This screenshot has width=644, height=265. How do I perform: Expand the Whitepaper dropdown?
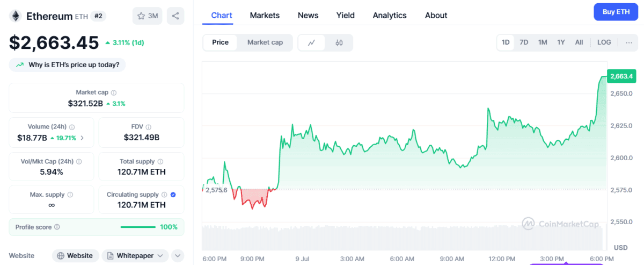click(135, 256)
